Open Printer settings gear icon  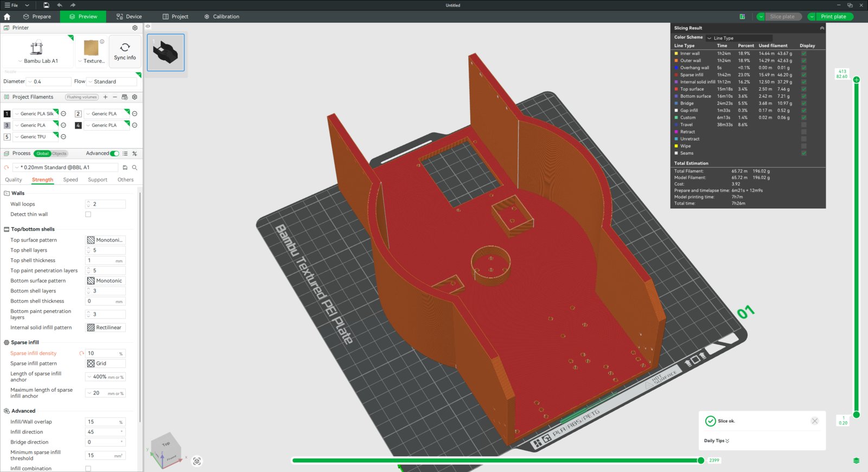[x=135, y=28]
